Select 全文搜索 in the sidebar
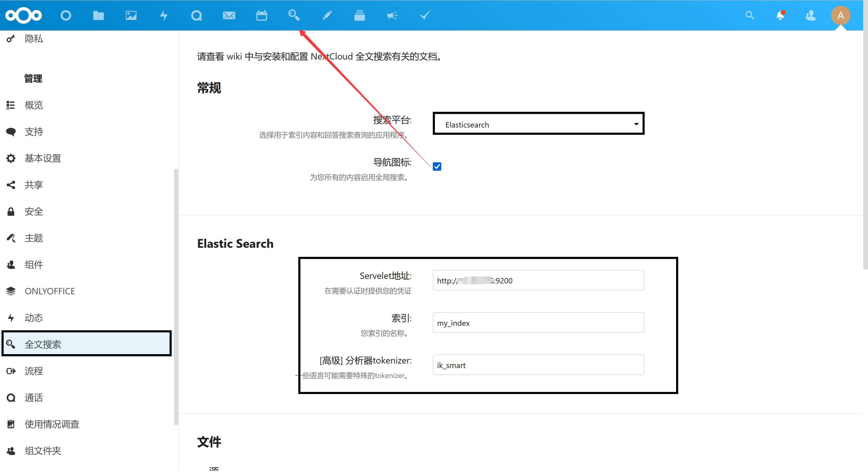This screenshot has width=868, height=472. pyautogui.click(x=43, y=344)
